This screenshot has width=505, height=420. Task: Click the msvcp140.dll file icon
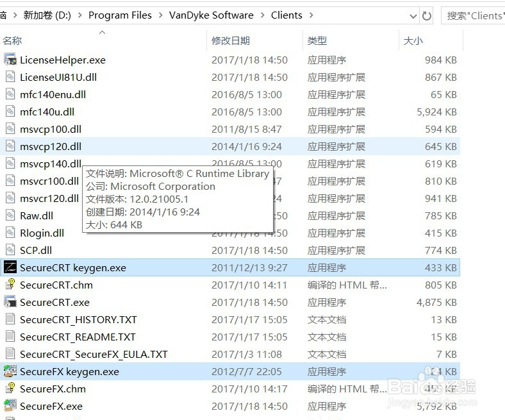[10, 164]
